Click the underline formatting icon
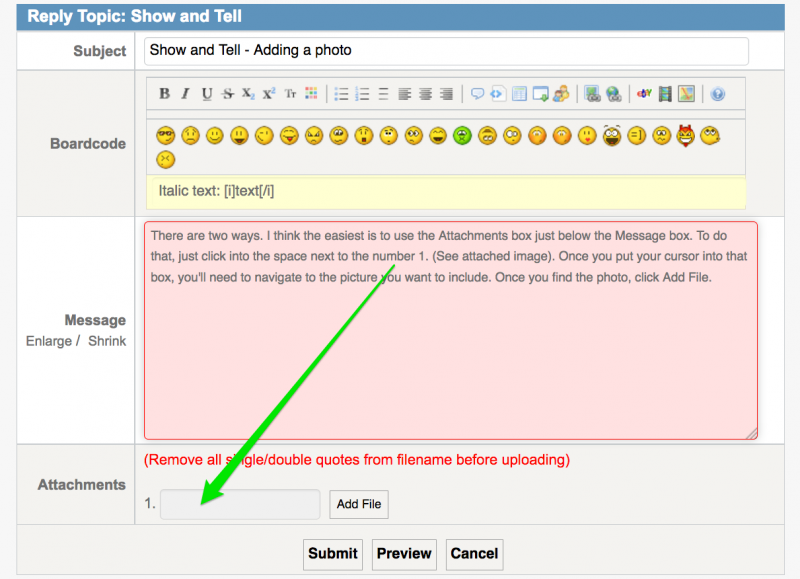This screenshot has width=800, height=579. 207,94
